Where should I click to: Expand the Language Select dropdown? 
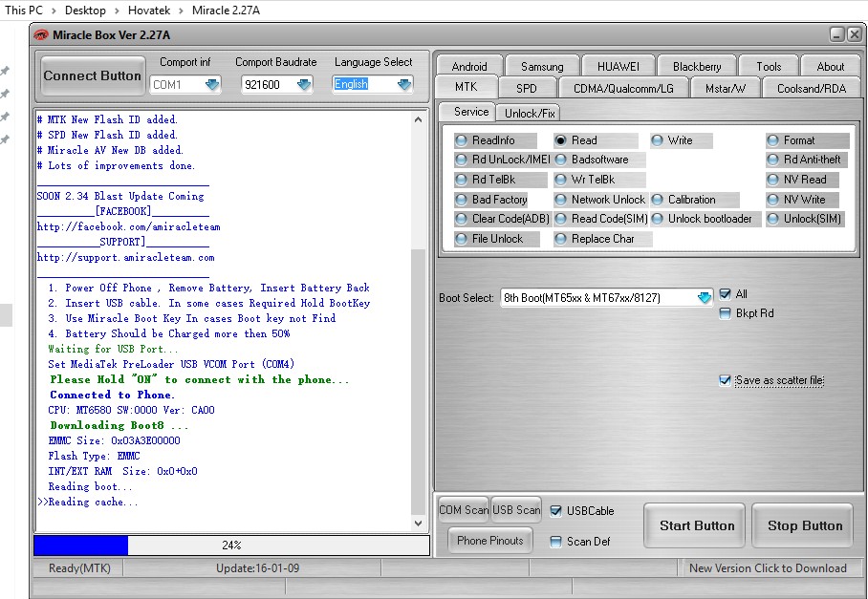pyautogui.click(x=404, y=84)
